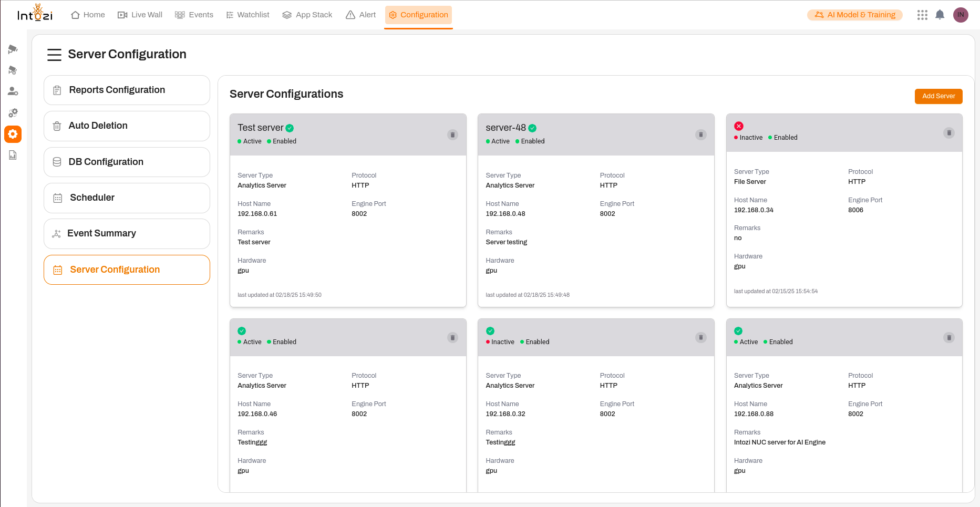Click the gears services icon in sidebar
The image size is (980, 507).
(x=13, y=112)
